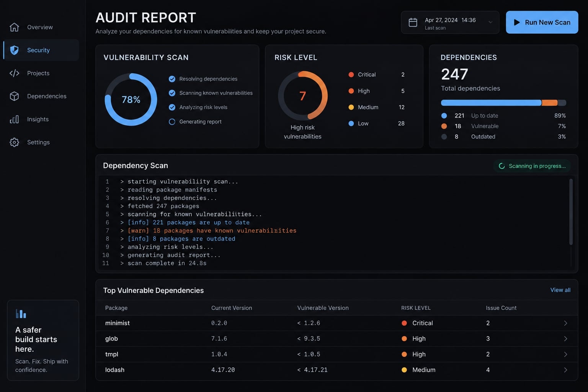Viewport: 588px width, 392px height.
Task: Click the Dependencies cube icon
Action: 14,96
